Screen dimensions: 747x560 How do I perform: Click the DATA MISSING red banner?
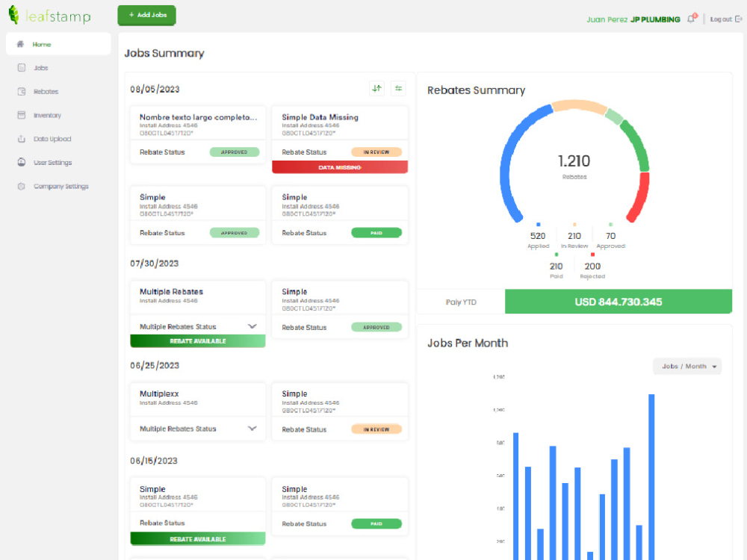(340, 167)
